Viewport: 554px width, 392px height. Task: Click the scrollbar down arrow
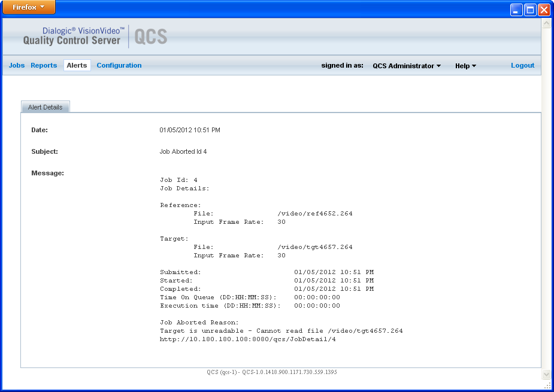[x=546, y=373]
